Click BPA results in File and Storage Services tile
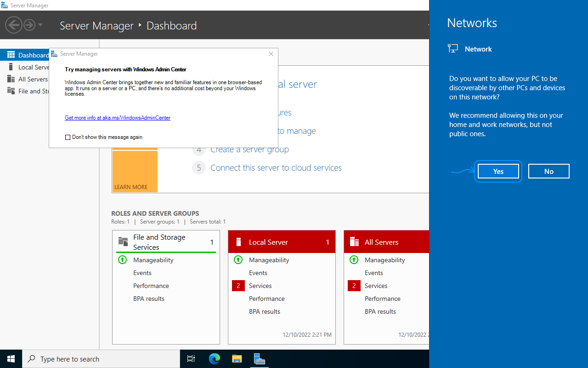 pyautogui.click(x=149, y=299)
